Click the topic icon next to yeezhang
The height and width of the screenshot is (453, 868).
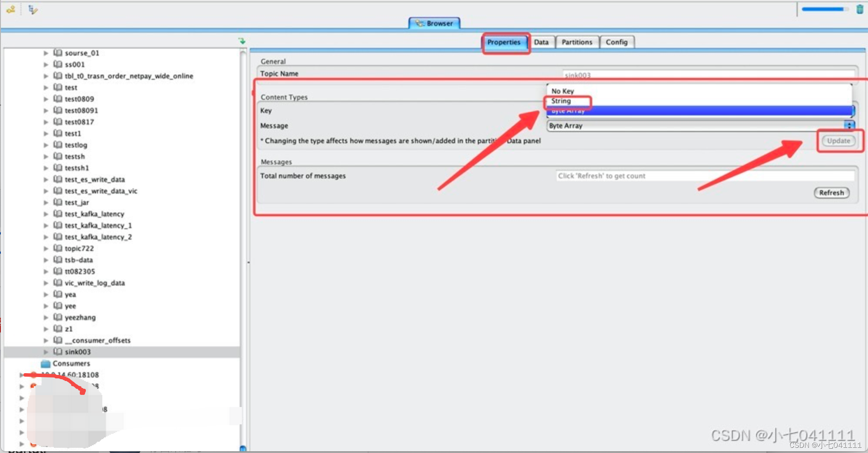pyautogui.click(x=58, y=317)
